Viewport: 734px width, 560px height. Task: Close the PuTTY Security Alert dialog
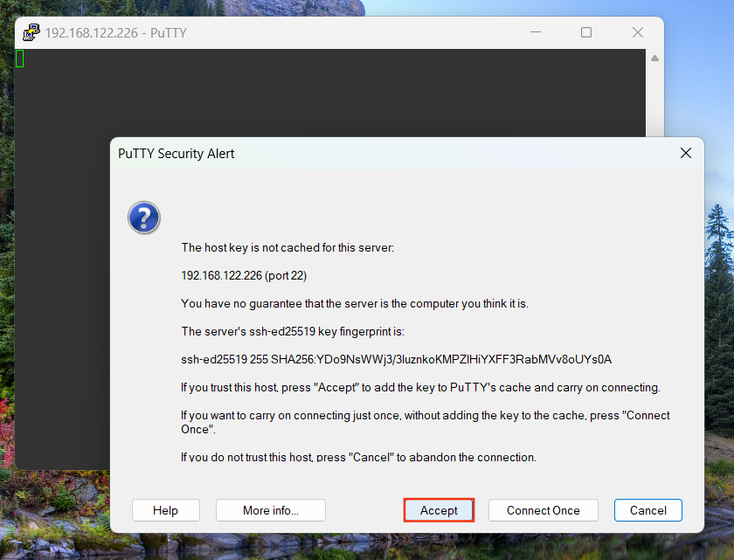pos(686,153)
